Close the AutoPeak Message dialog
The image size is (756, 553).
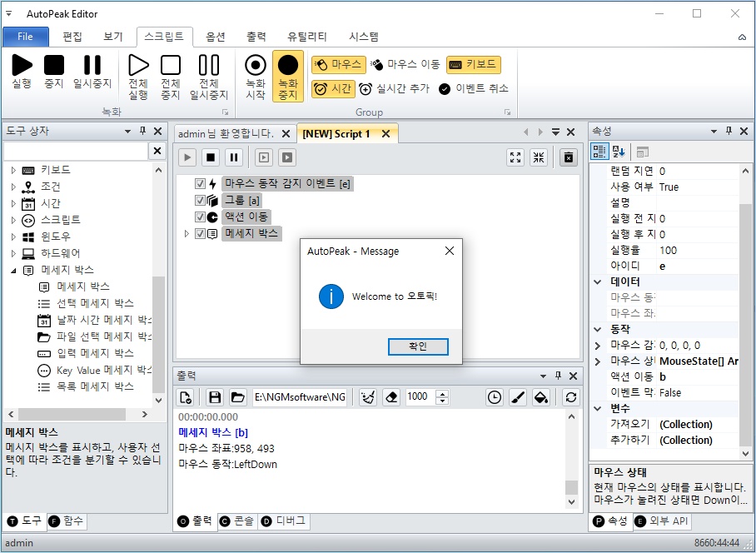[450, 251]
